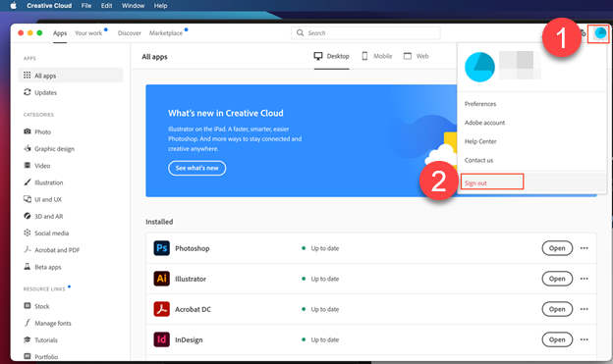Image resolution: width=613 pixels, height=364 pixels.
Task: Show more options for Acrobat DC
Action: click(x=585, y=309)
